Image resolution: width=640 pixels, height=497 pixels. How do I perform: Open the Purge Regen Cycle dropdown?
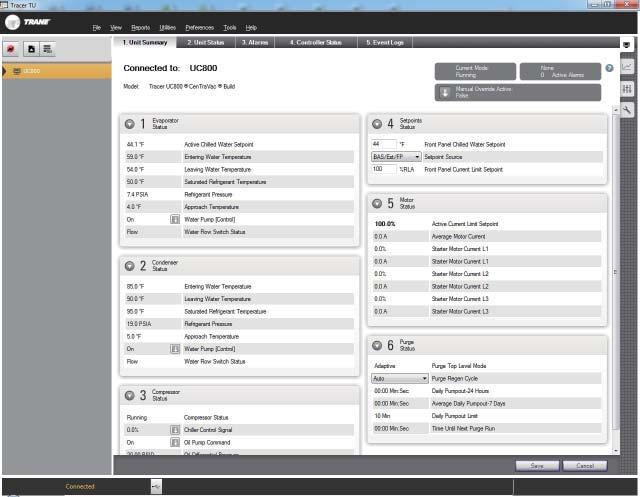pos(400,379)
